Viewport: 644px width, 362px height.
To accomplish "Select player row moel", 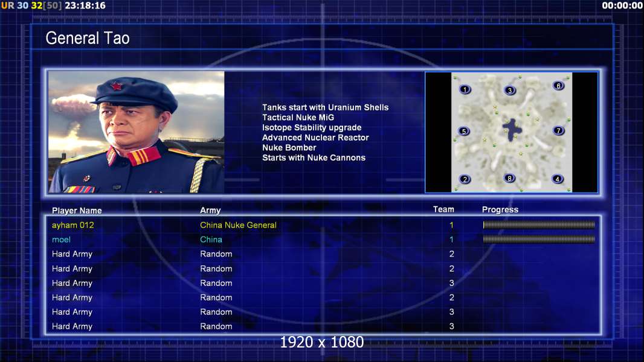I will click(323, 240).
